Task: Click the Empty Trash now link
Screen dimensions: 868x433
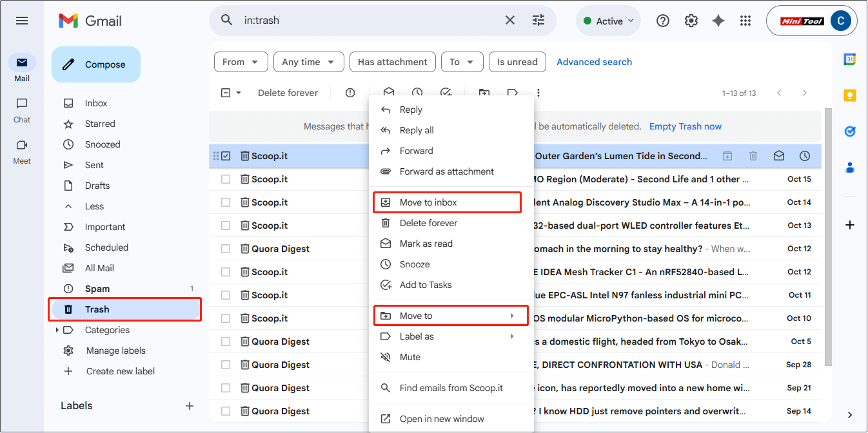Action: [685, 126]
